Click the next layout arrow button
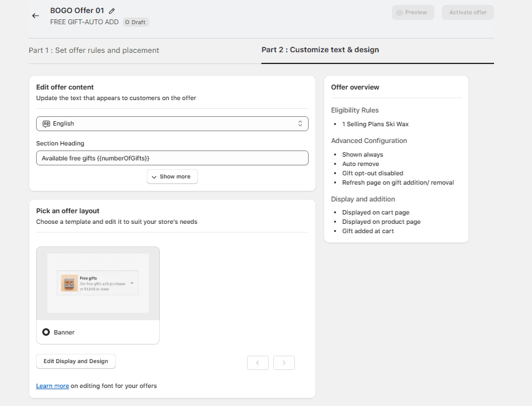Screen dimensions: 532x406 [284, 362]
